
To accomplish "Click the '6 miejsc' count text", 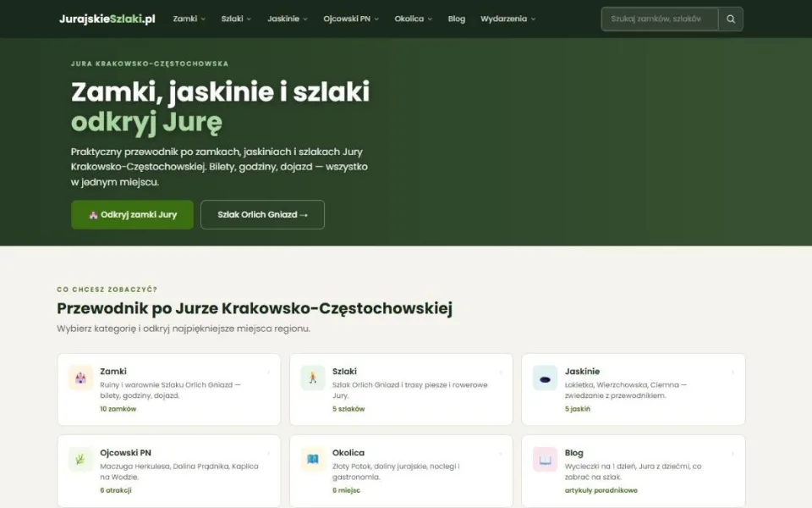I will (x=346, y=490).
